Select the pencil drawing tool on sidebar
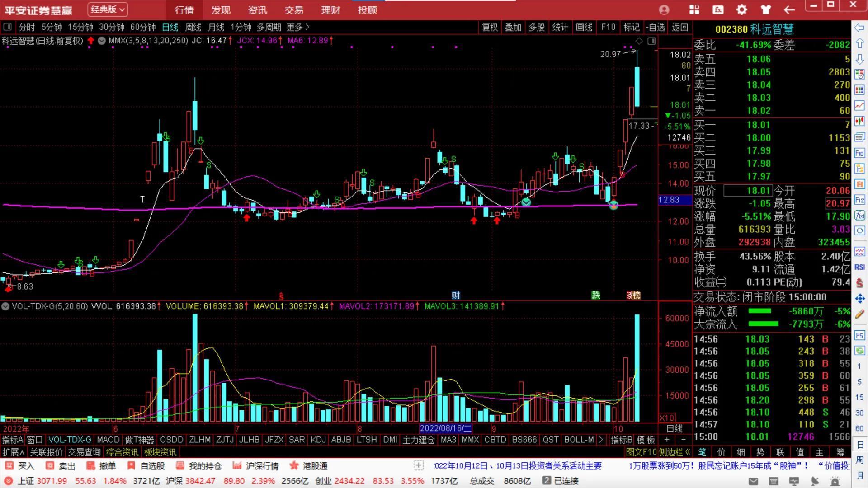 pyautogui.click(x=859, y=314)
